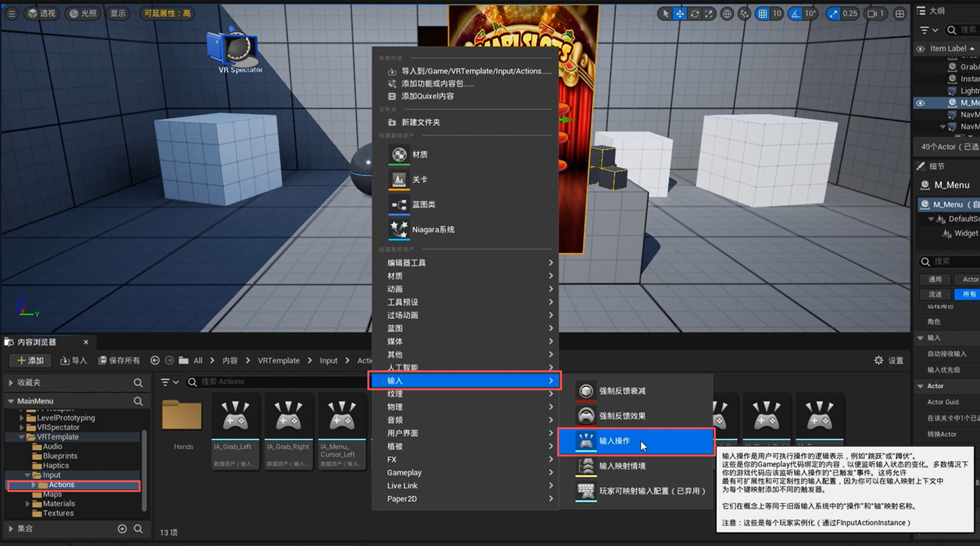Open the rotation snap value 10° dropdown
Image resolution: width=980 pixels, height=546 pixels.
(x=810, y=14)
